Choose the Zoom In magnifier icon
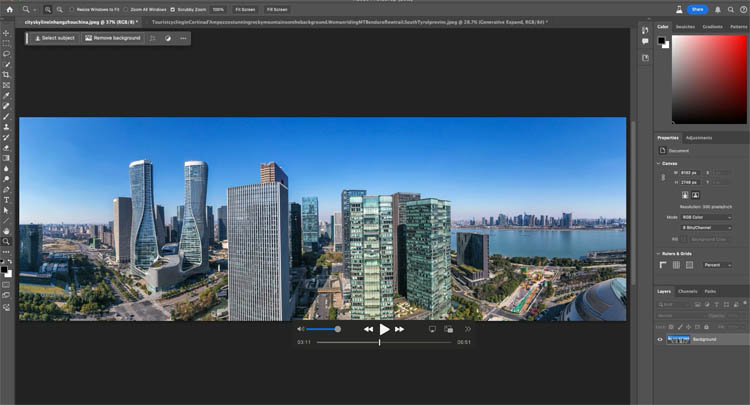This screenshot has width=750, height=405. pos(47,9)
